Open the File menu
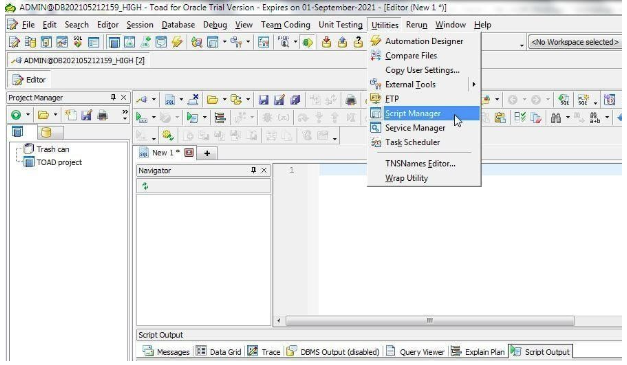 [28, 25]
